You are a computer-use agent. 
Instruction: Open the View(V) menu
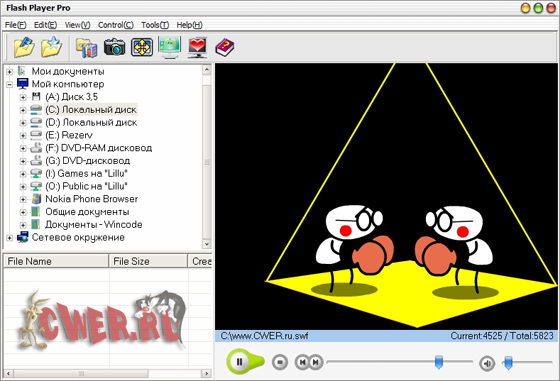[77, 25]
